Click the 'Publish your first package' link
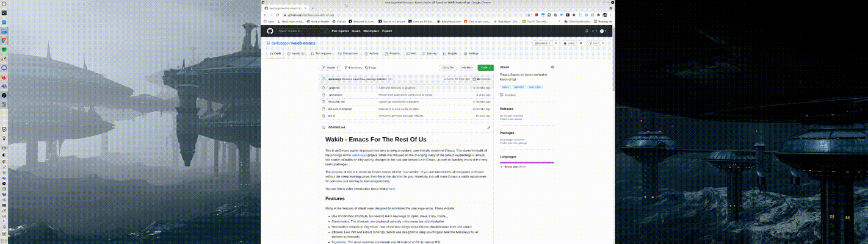The image size is (868, 244). [512, 143]
